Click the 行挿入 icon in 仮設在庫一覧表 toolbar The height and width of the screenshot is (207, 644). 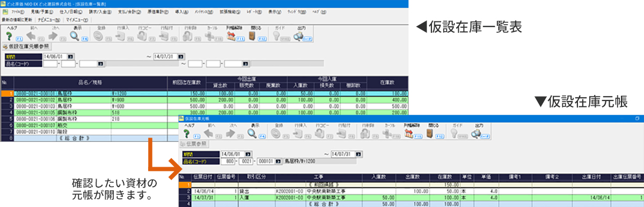[x=120, y=35]
